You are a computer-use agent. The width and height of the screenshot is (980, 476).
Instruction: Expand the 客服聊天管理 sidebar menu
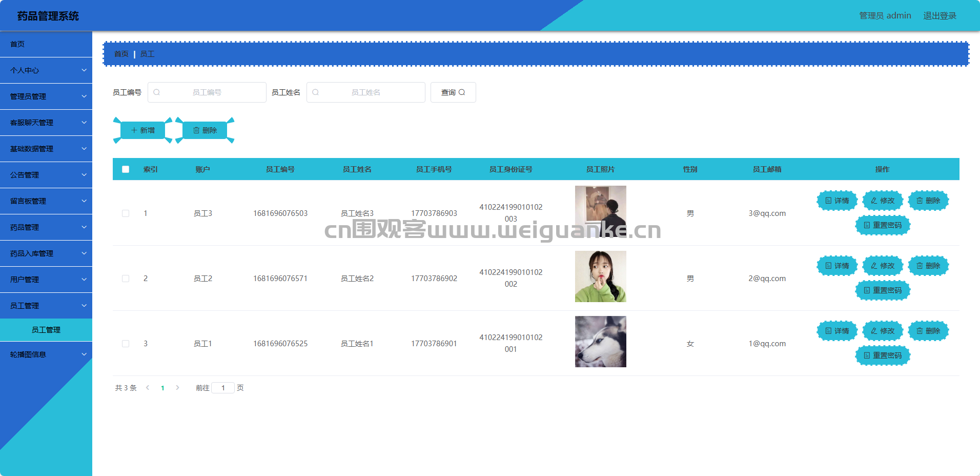tap(46, 123)
